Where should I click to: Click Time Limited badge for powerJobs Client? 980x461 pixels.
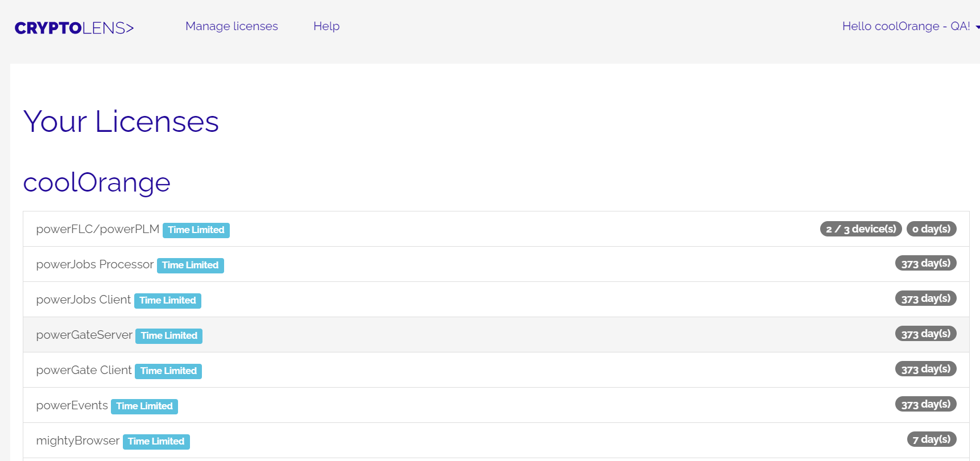(x=168, y=301)
